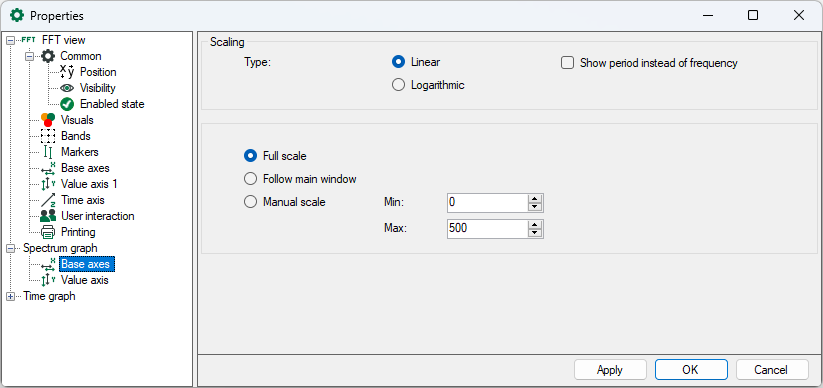Open the Visibility tree item

pos(98,88)
